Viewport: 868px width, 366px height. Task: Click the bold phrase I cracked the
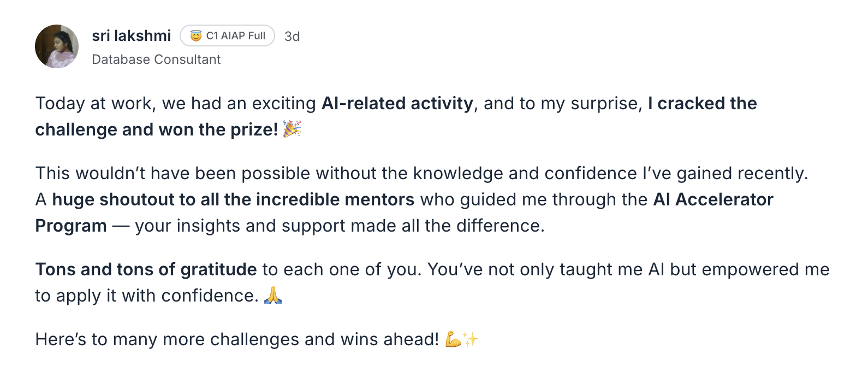point(703,103)
